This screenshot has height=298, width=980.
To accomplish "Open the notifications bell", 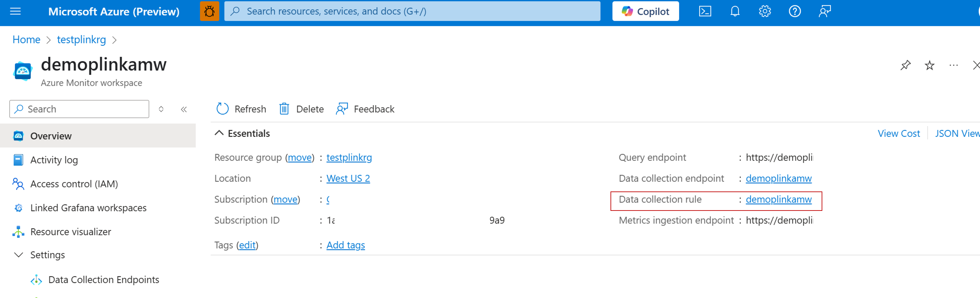I will click(735, 11).
